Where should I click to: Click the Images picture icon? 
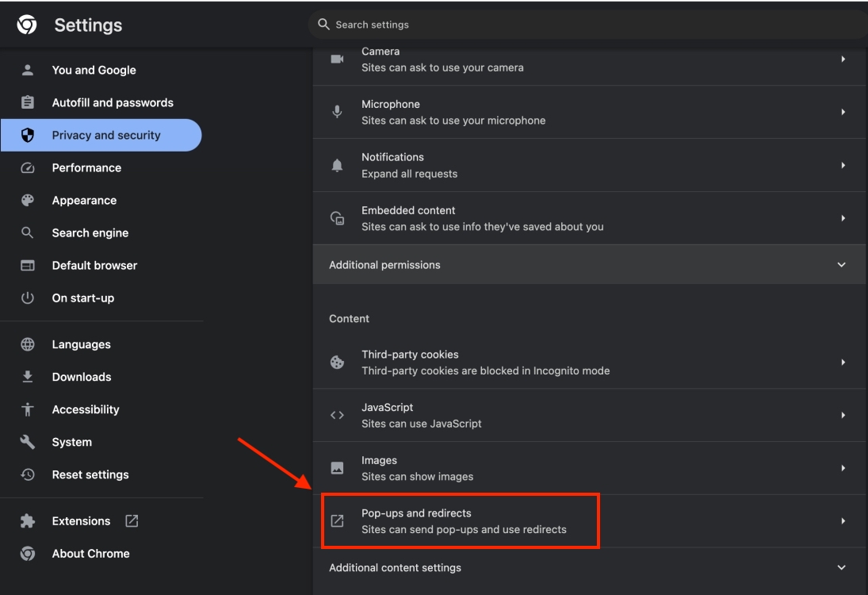click(x=337, y=467)
